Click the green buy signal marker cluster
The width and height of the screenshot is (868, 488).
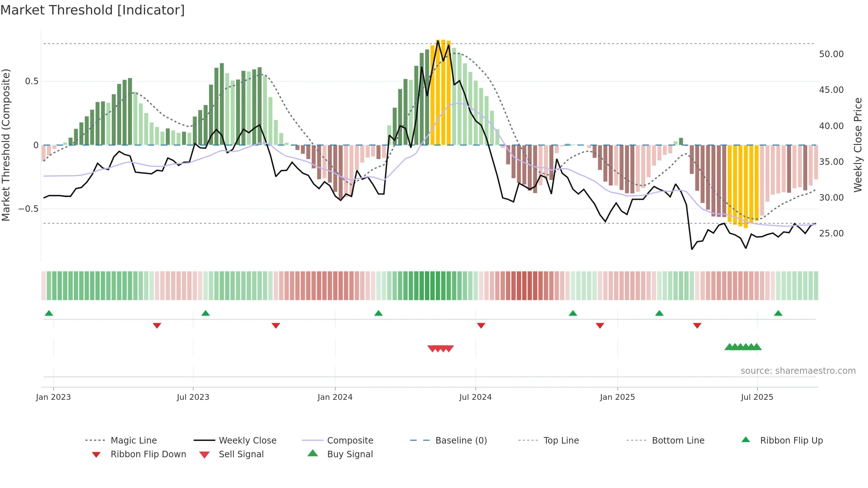[743, 347]
